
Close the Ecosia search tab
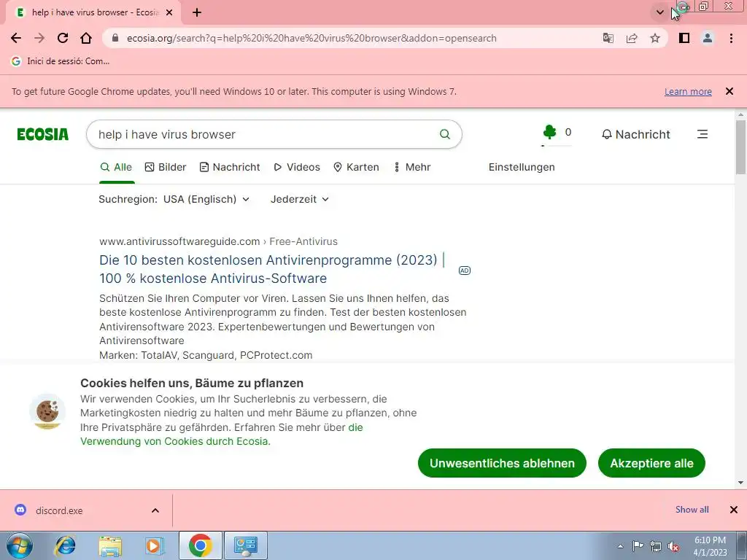coord(169,13)
